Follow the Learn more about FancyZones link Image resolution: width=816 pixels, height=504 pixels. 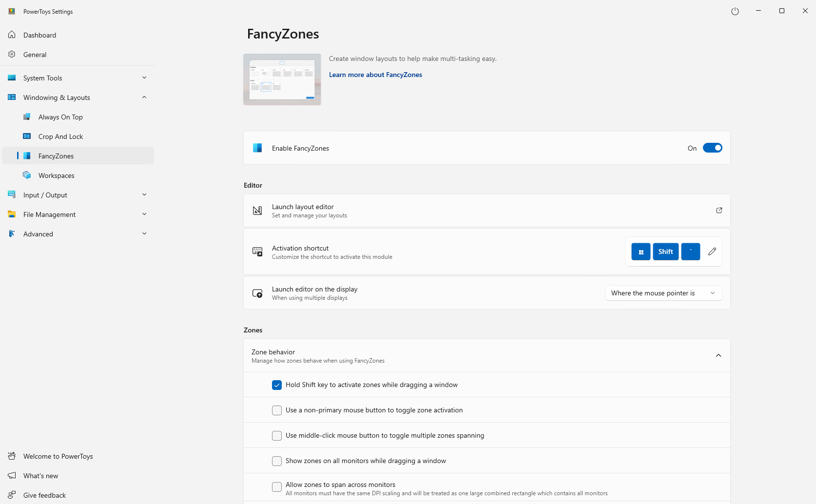375,75
